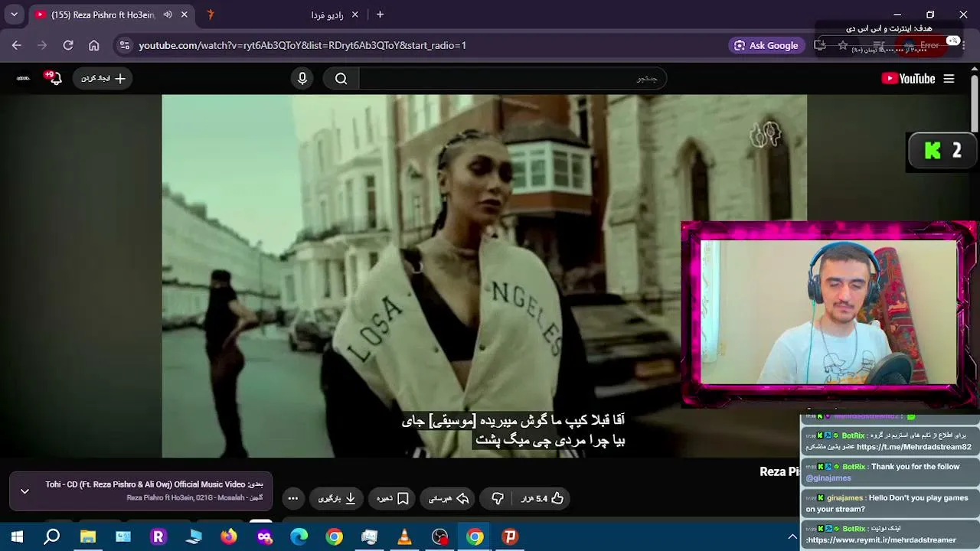Switch to the Reza Pishro ft Ho3ein tab

point(112,15)
